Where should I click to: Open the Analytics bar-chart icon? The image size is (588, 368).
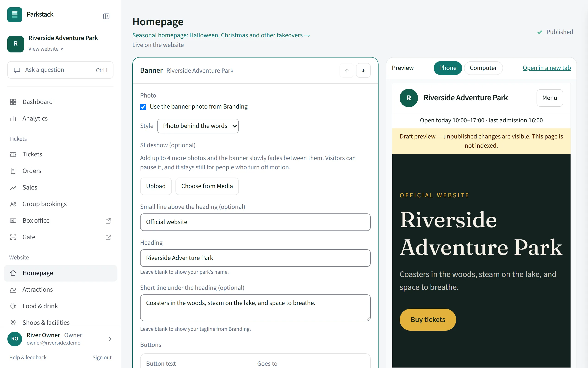(x=13, y=118)
